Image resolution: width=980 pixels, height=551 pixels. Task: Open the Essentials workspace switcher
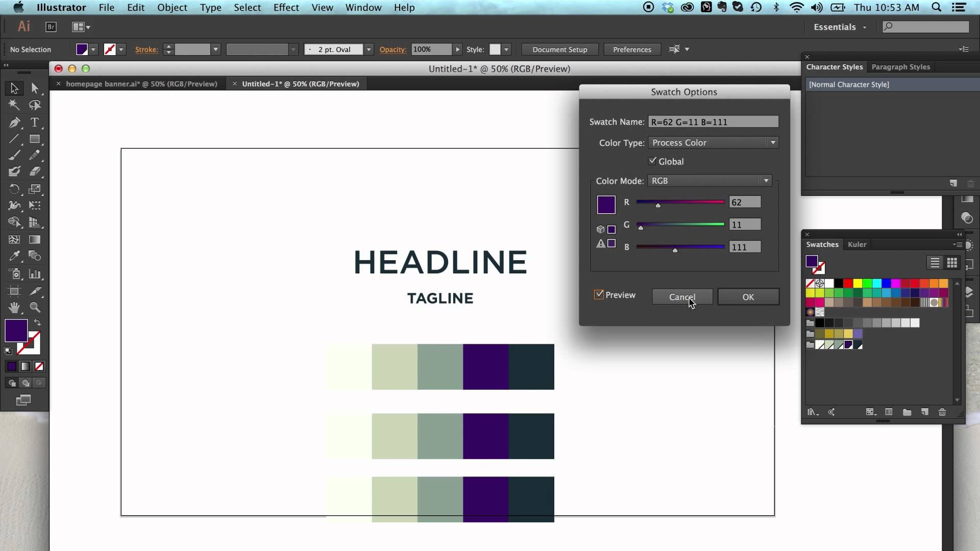(840, 27)
